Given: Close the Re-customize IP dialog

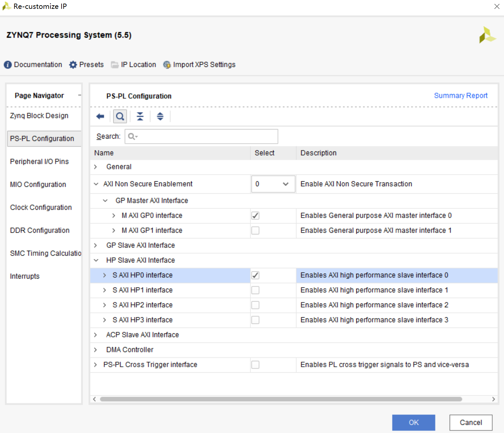Looking at the screenshot, I should pos(497,6).
